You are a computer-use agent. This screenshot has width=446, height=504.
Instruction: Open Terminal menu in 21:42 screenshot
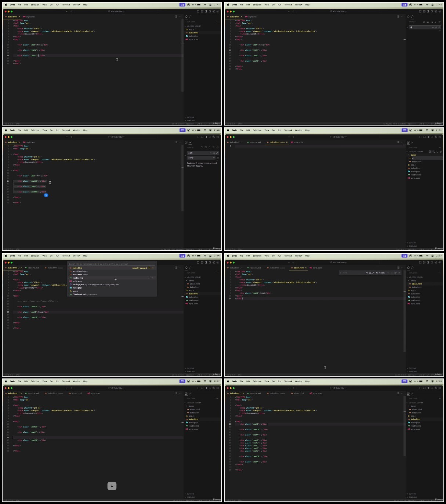(x=288, y=5)
